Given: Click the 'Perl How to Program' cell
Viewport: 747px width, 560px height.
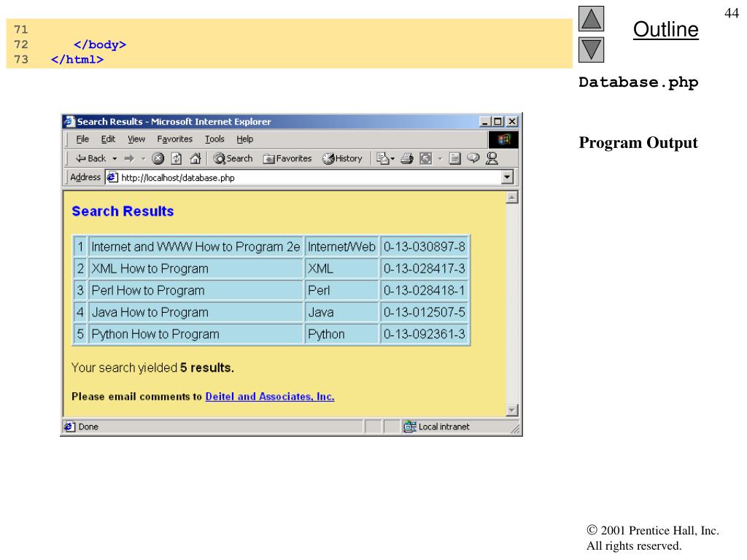Looking at the screenshot, I should coord(196,290).
